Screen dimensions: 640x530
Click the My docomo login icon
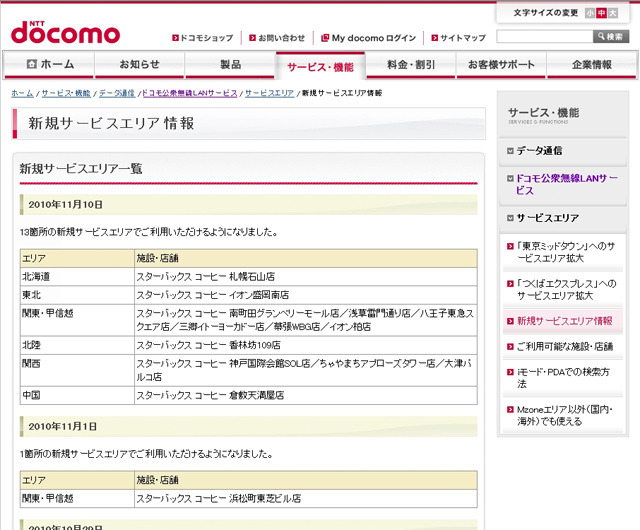coord(325,38)
